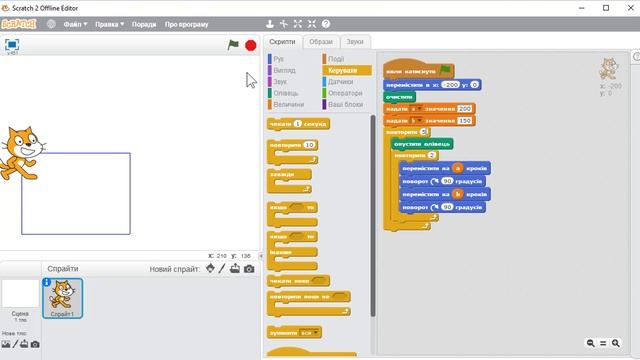Paint a new sprite with the brush icon
The image size is (640, 360).
coord(222,269)
